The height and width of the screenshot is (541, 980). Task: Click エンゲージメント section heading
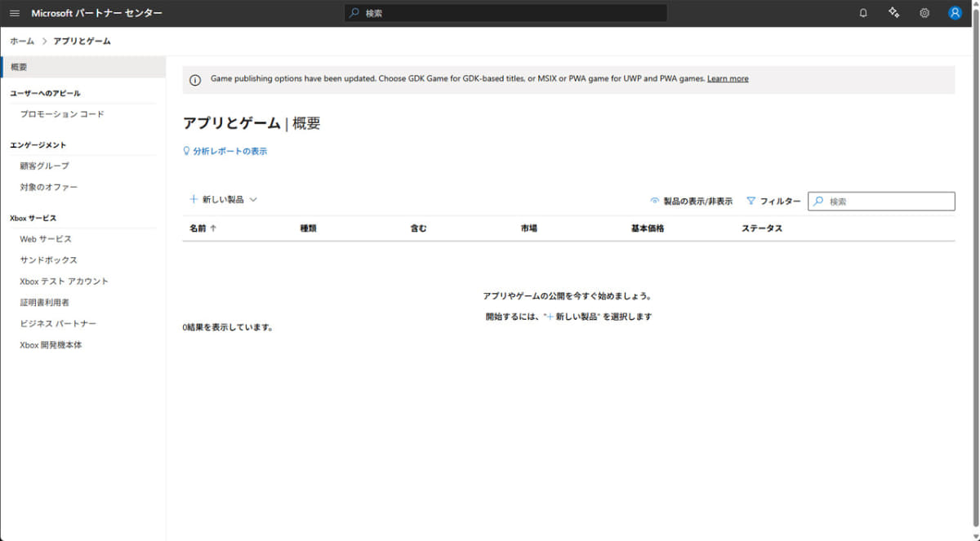point(38,145)
